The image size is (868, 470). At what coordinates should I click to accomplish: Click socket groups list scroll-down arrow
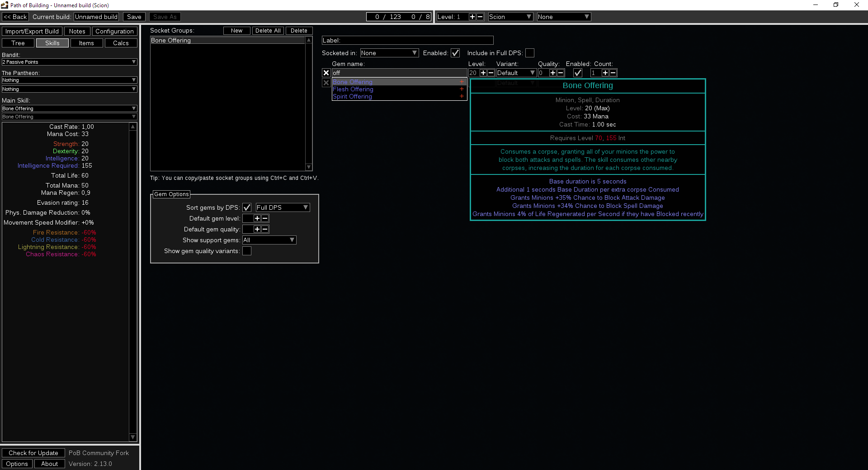point(309,167)
